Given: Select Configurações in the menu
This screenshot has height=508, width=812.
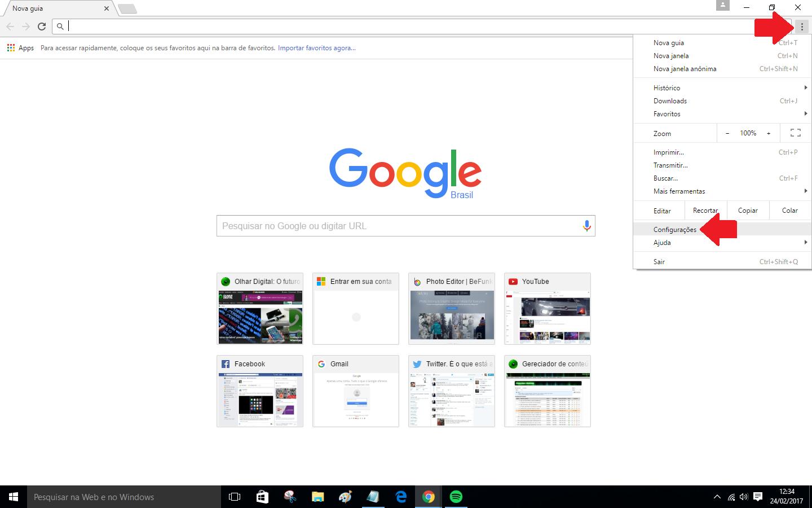Looking at the screenshot, I should [675, 230].
